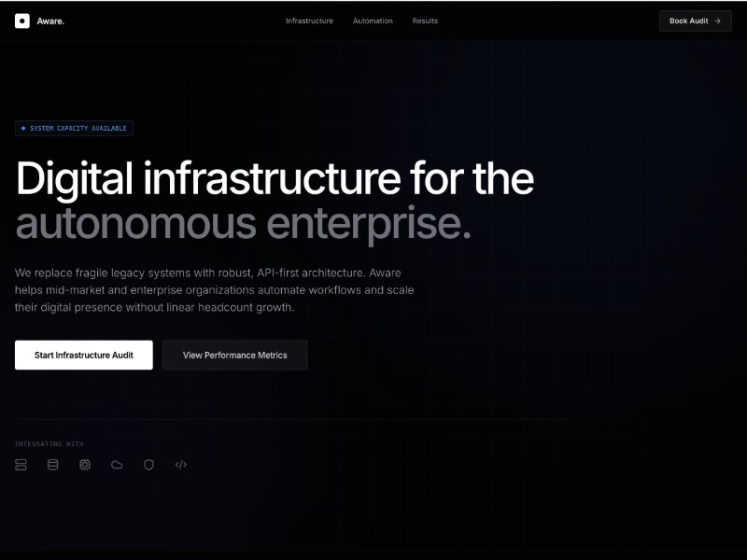Open the Automation navigation item
The image size is (747, 560).
[373, 21]
